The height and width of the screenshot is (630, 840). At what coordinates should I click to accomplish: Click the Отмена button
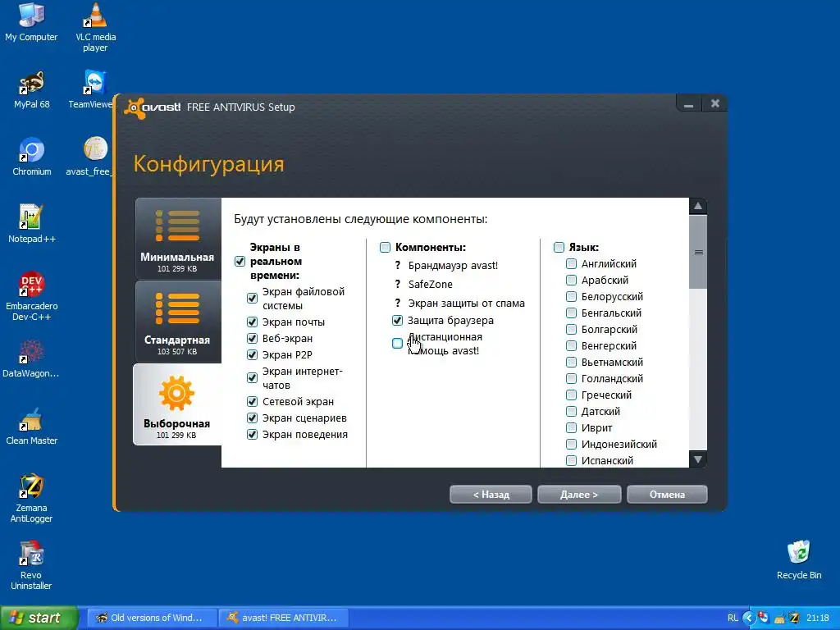667,495
